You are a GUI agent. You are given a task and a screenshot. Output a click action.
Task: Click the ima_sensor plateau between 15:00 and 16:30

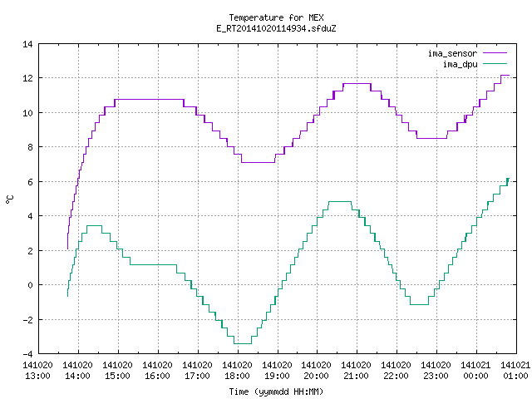pyautogui.click(x=150, y=100)
